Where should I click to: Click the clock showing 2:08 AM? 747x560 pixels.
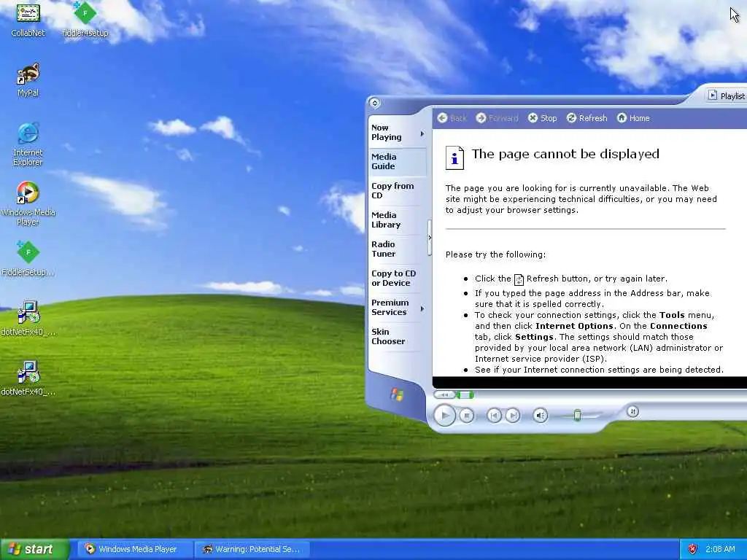tap(720, 549)
